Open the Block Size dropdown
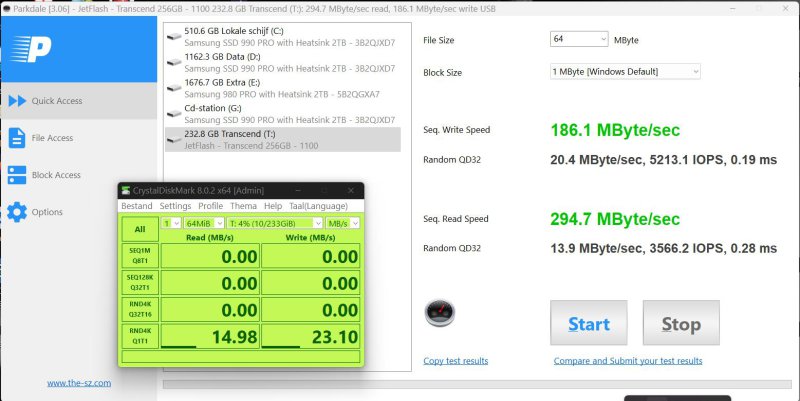 [625, 71]
